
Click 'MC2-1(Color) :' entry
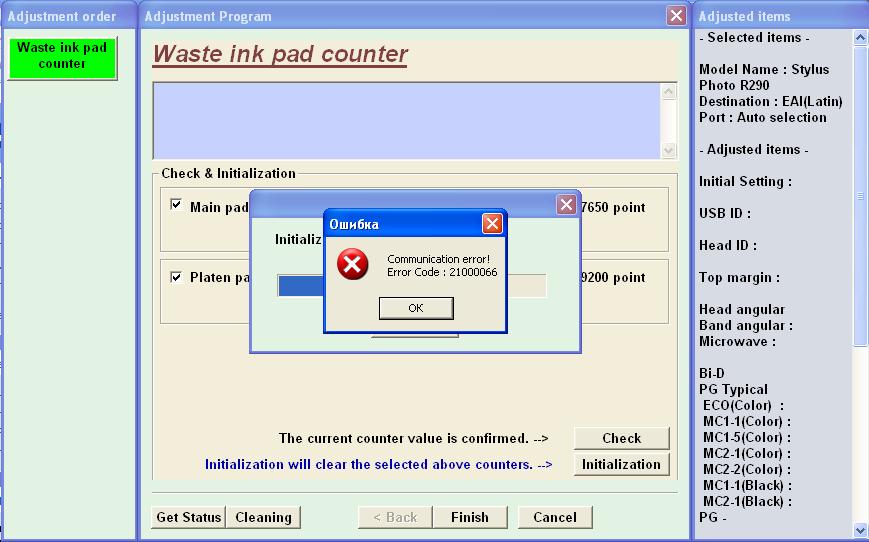(x=747, y=454)
